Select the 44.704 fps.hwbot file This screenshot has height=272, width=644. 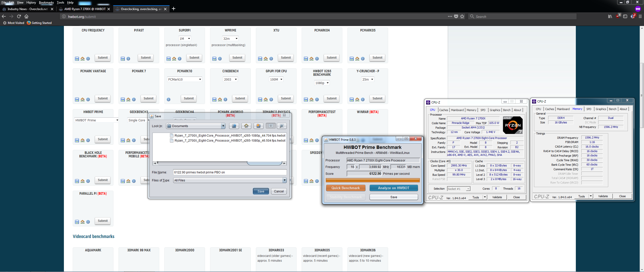228,135
